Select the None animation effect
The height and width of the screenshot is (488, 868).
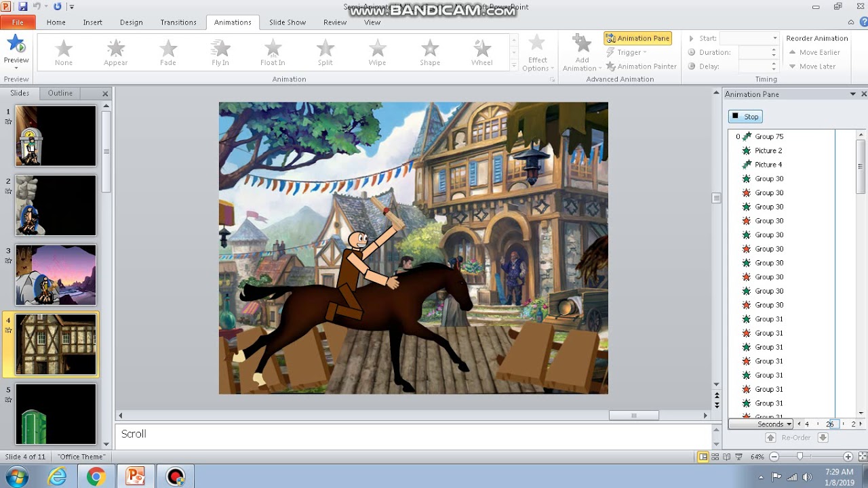coord(64,52)
